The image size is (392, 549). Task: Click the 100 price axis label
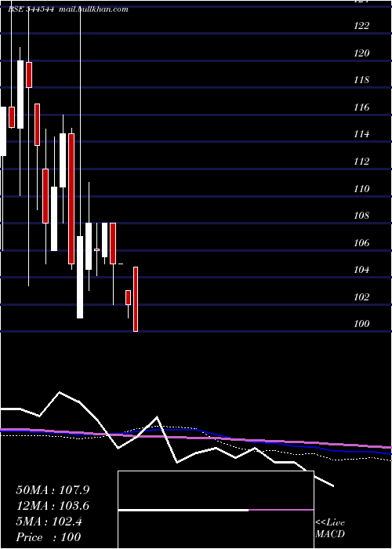[361, 324]
